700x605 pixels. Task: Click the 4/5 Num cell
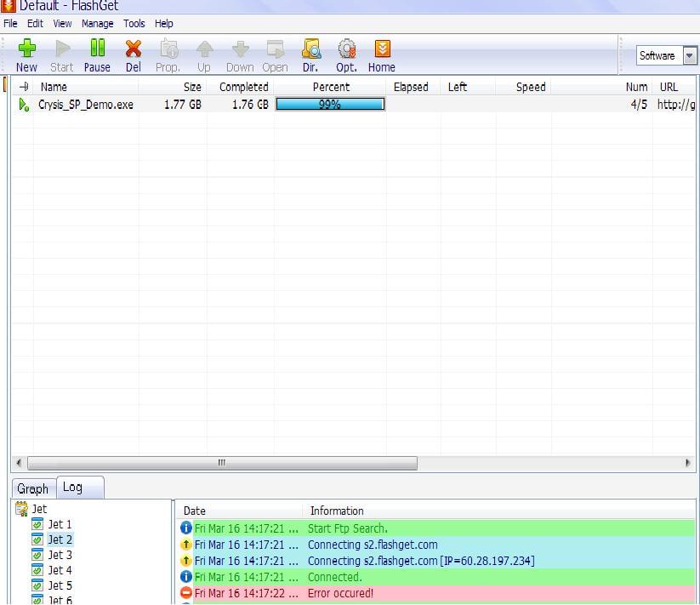(x=639, y=105)
